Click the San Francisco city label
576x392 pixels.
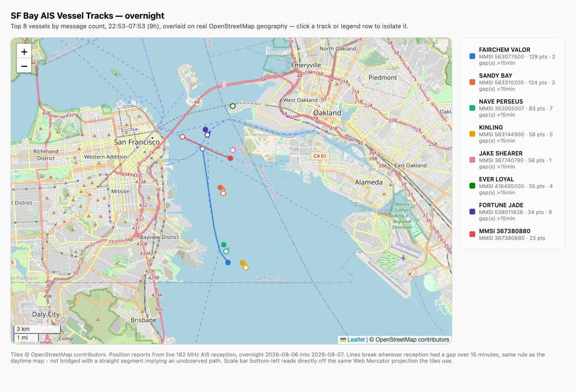coord(137,143)
